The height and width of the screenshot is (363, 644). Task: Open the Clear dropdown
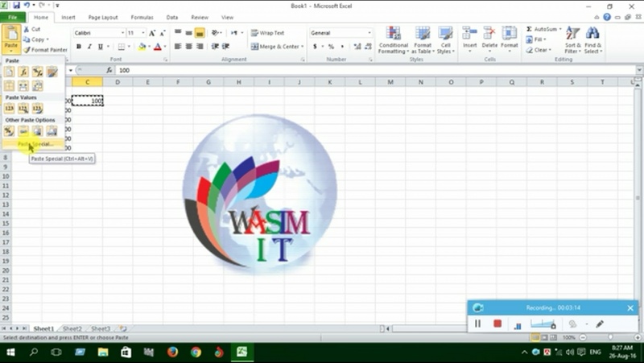tap(539, 50)
